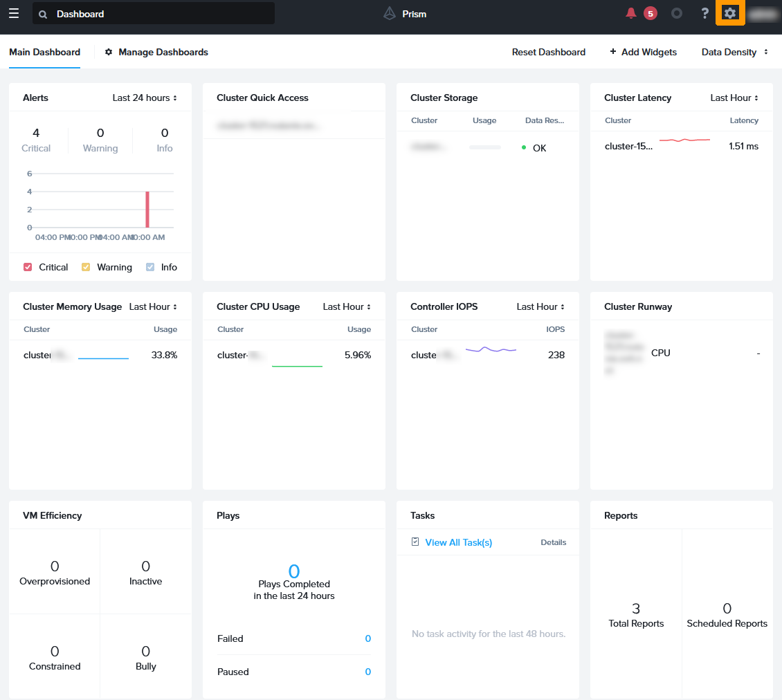Open the alerts notification bell

(630, 12)
